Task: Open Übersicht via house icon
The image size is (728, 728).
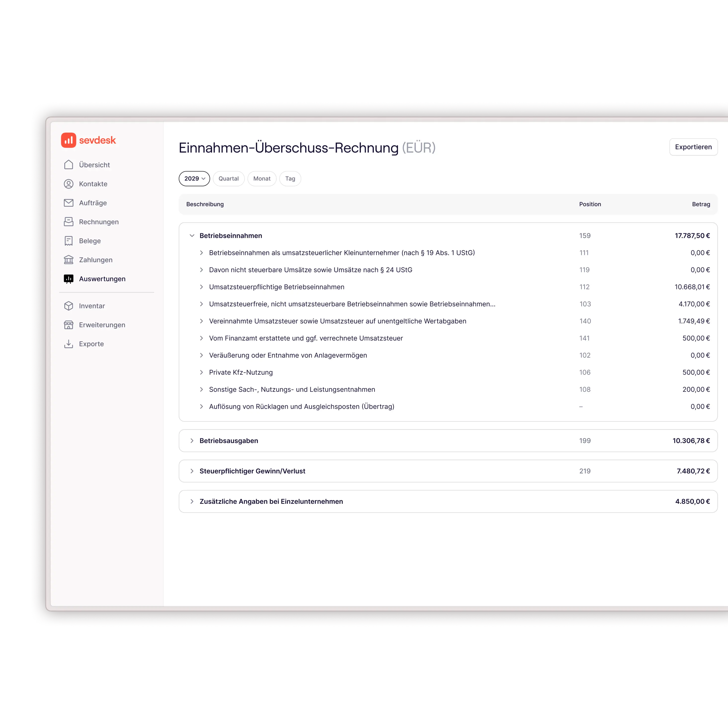Action: tap(69, 165)
